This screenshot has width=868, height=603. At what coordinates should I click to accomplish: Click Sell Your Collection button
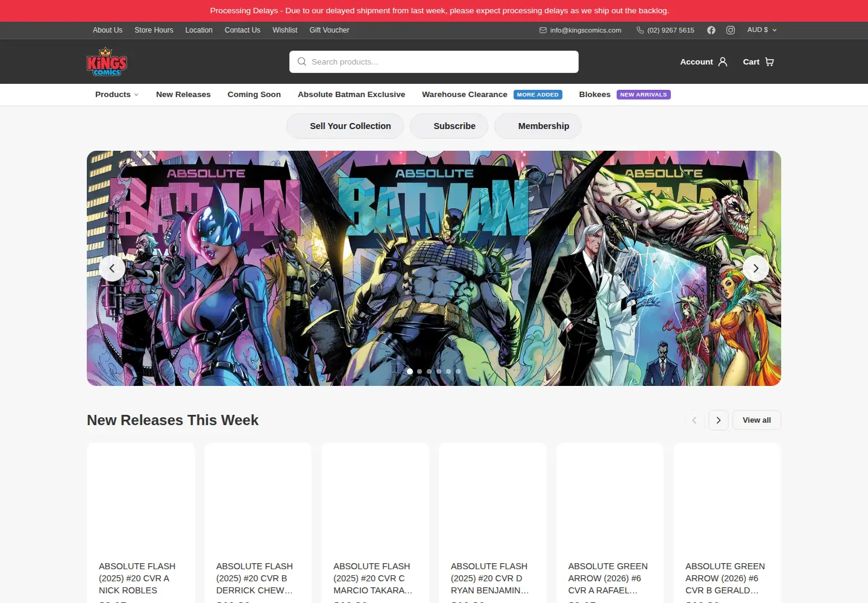(345, 126)
